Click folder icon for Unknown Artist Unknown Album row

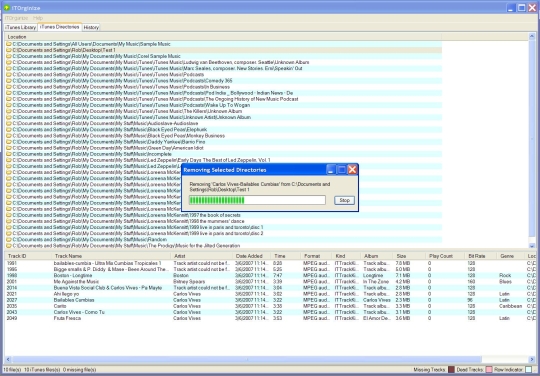9,117
